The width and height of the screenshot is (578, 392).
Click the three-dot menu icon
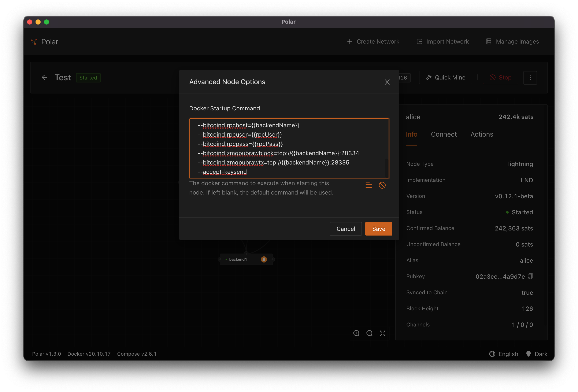530,77
